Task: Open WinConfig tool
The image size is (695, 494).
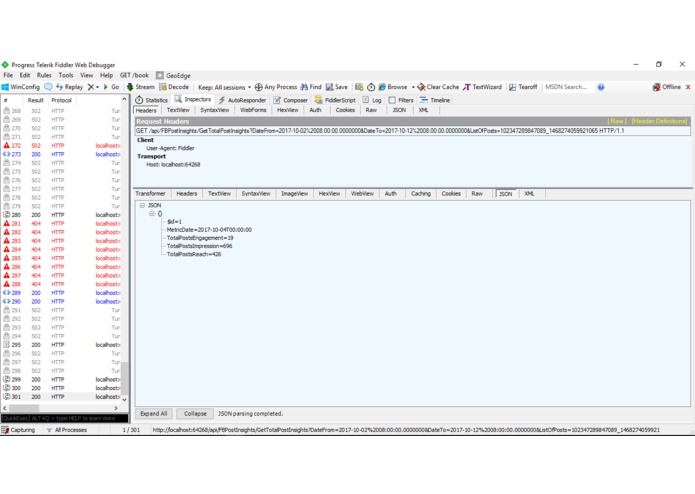Action: coord(21,87)
